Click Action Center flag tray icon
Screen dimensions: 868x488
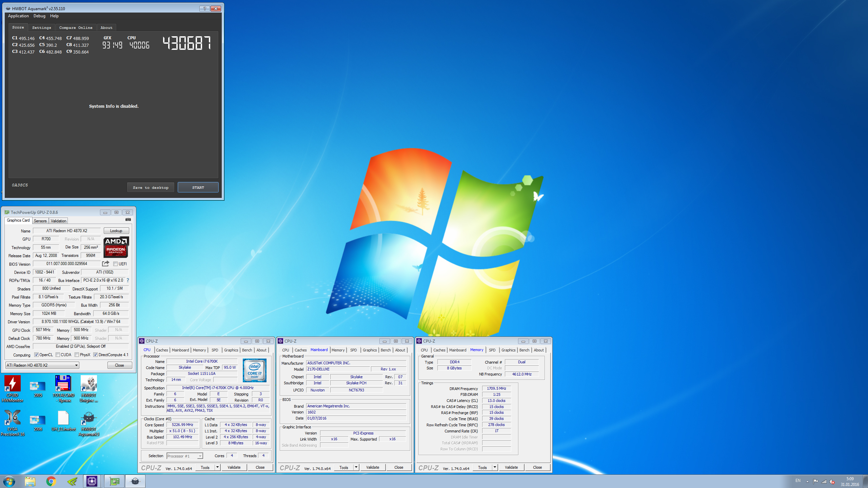[x=815, y=482]
